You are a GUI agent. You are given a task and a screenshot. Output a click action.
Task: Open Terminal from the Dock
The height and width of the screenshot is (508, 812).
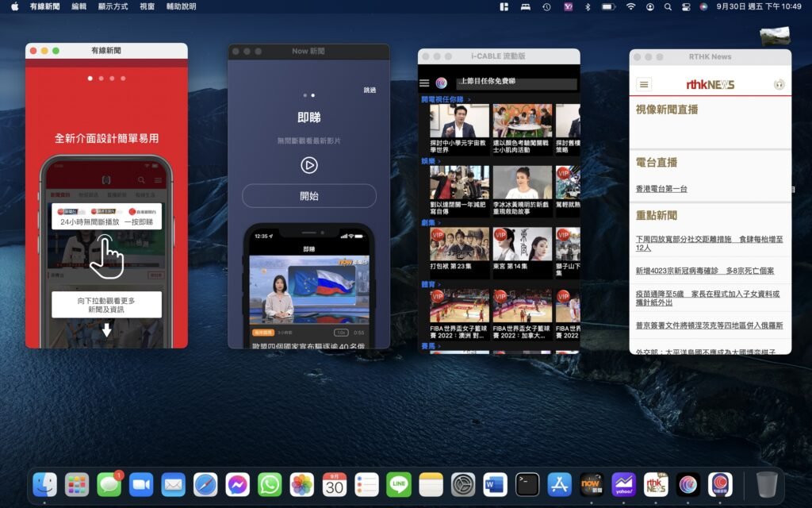pos(527,485)
